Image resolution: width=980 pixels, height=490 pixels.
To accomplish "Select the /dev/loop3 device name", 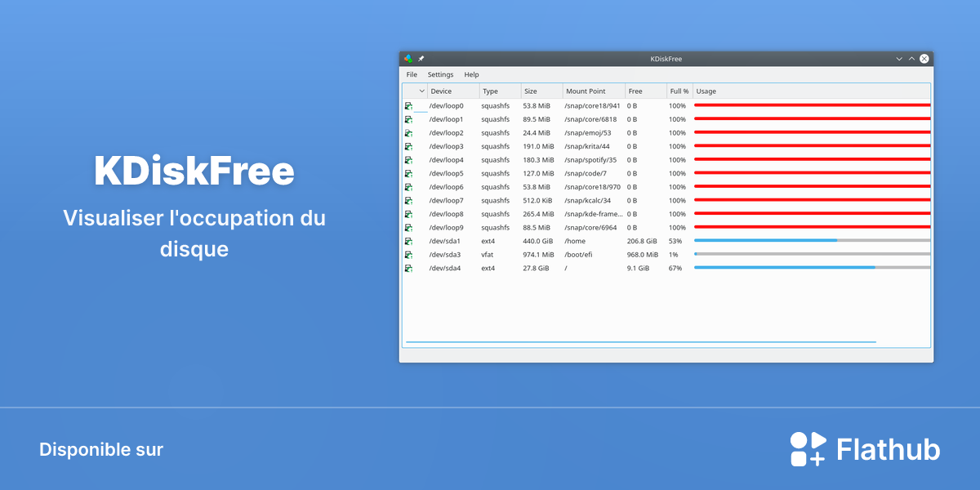I will pyautogui.click(x=447, y=146).
